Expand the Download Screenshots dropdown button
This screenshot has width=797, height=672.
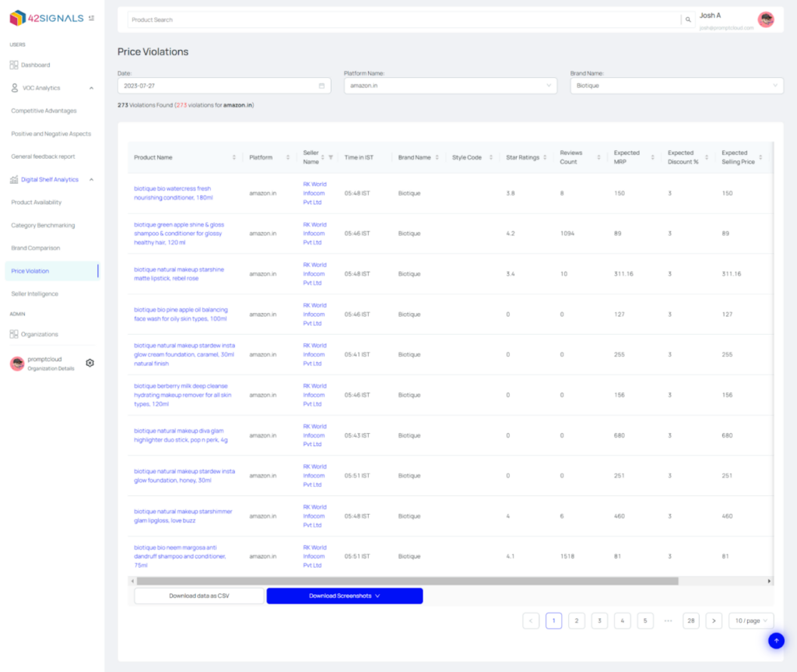point(345,596)
